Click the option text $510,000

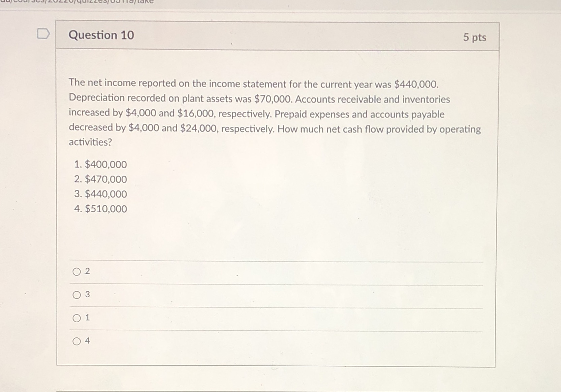(x=100, y=209)
